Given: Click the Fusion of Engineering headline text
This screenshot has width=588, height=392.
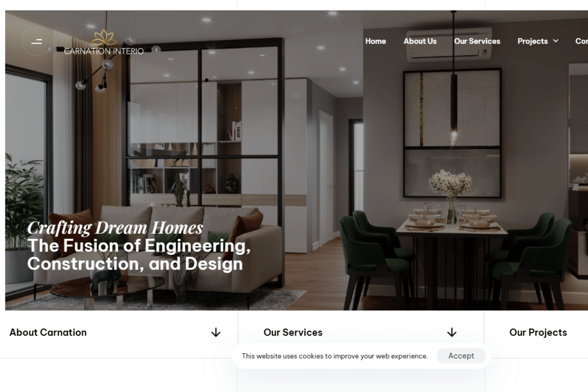Looking at the screenshot, I should tap(139, 255).
